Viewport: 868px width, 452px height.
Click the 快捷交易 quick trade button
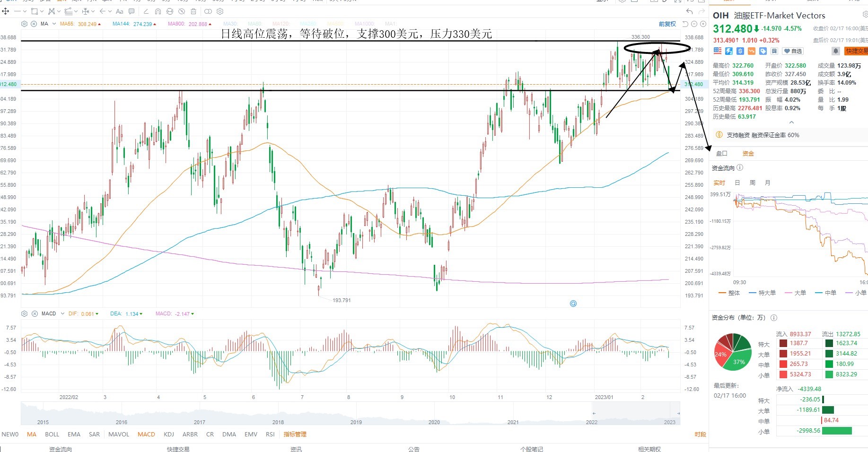click(x=856, y=51)
